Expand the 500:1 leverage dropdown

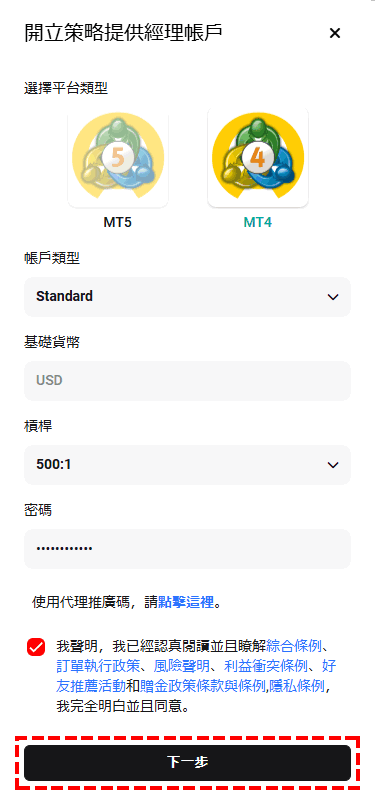[188, 465]
